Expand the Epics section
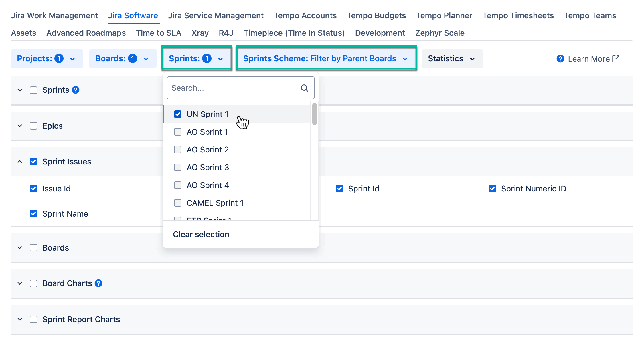Image resolution: width=644 pixels, height=341 pixels. click(x=19, y=126)
